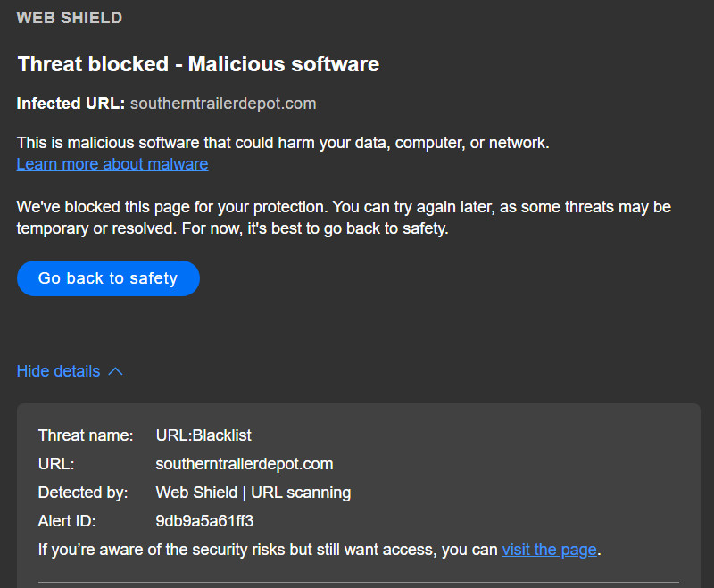Screen dimensions: 714x588
Task: Select the Alert ID value 9db9a5a61ff3
Action: pos(204,521)
